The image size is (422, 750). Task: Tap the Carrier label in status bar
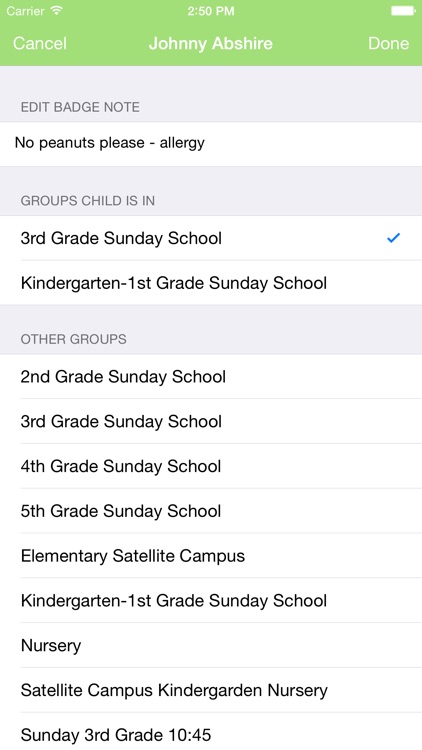26,11
